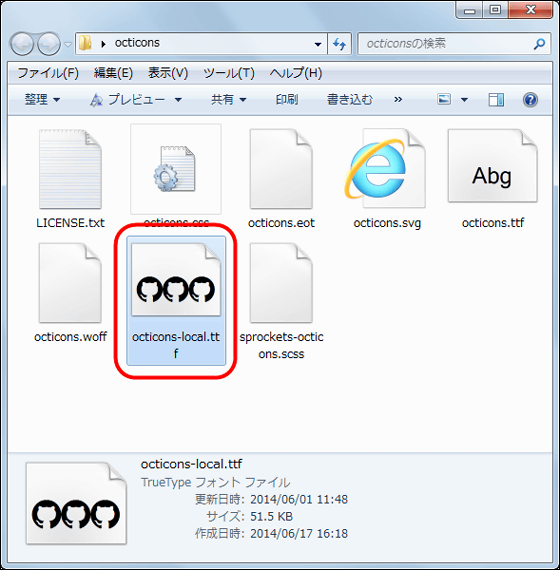Click the change view icon

pos(444,99)
